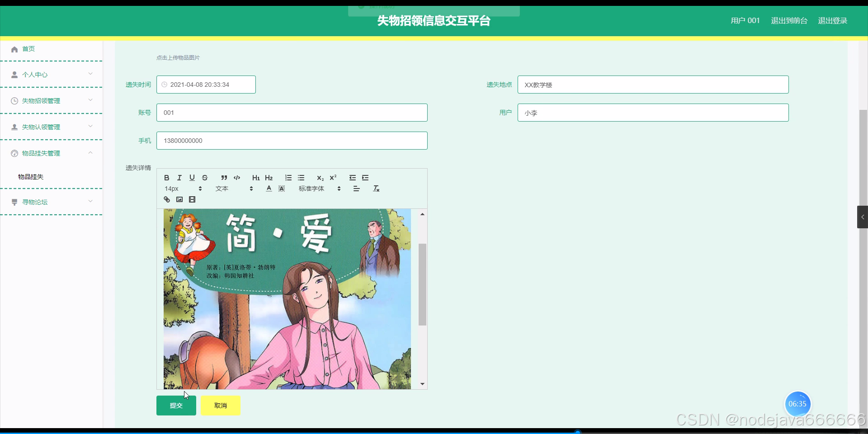868x434 pixels.
Task: Open the 物品挂失 submenu item
Action: [x=31, y=177]
